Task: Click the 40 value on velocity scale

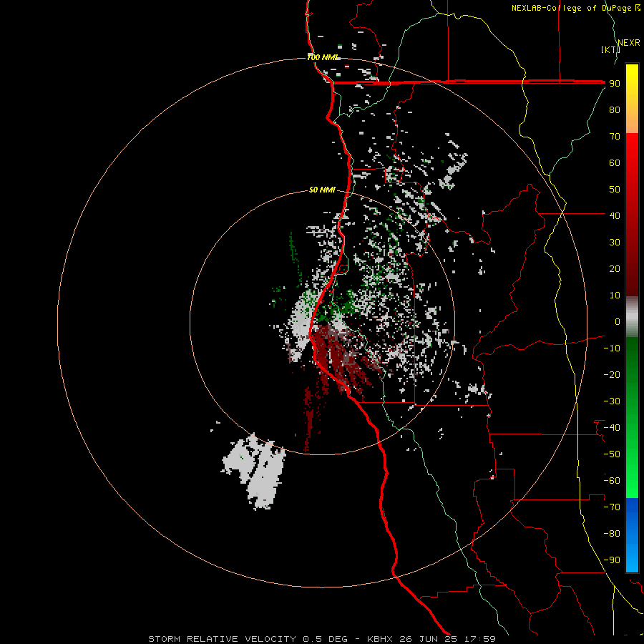Action: coord(615,215)
